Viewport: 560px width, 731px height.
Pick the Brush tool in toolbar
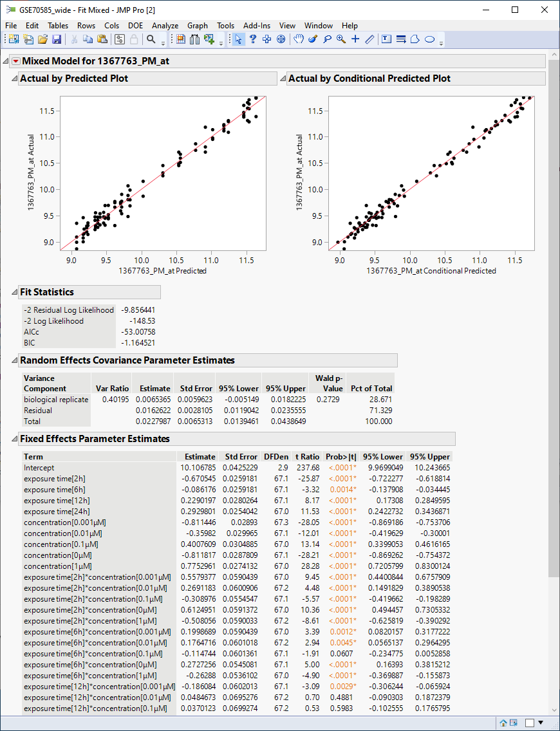pyautogui.click(x=313, y=39)
